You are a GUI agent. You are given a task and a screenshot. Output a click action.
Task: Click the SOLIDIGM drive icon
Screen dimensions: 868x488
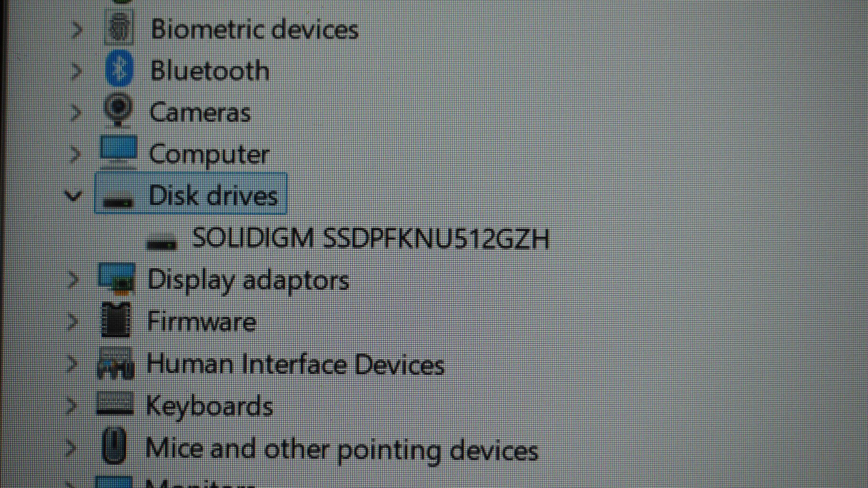(162, 244)
